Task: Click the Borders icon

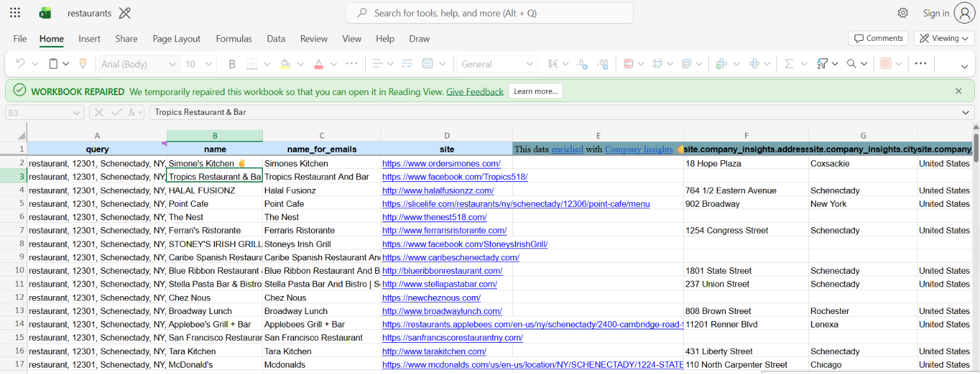Action: tap(252, 64)
